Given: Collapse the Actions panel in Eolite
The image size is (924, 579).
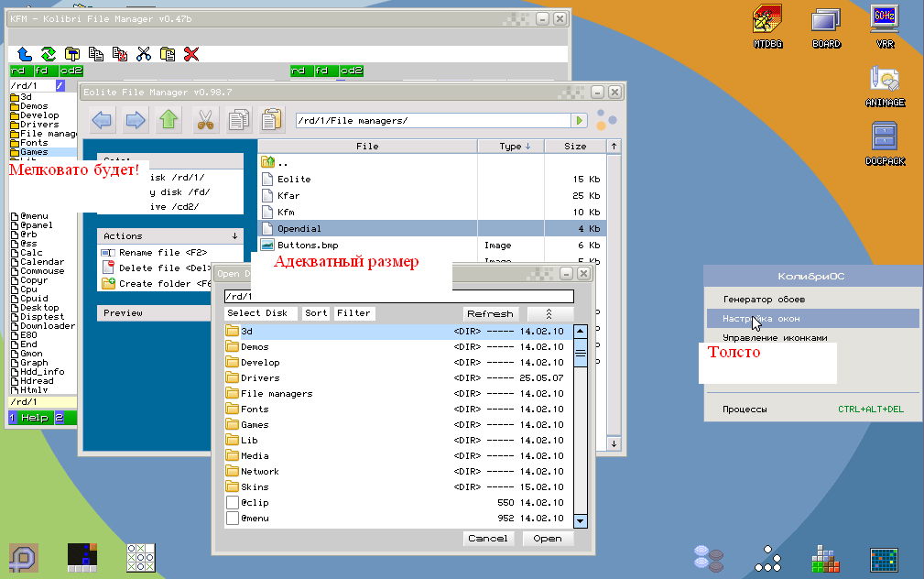Looking at the screenshot, I should coord(235,236).
